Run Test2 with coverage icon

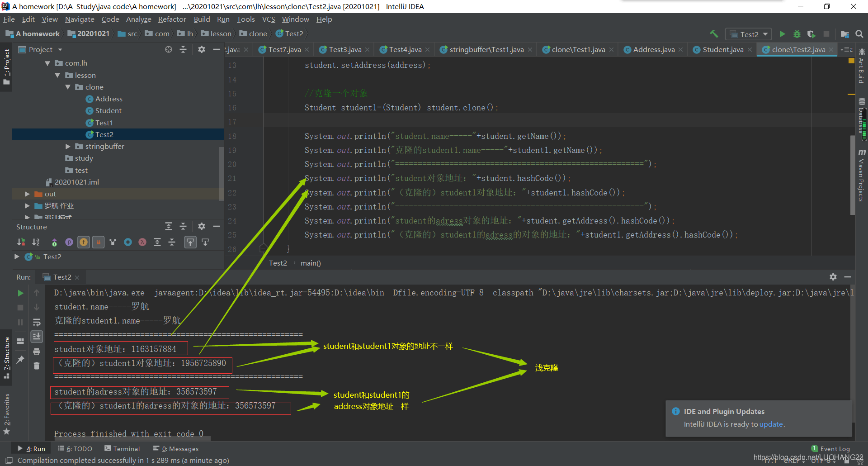coord(811,34)
